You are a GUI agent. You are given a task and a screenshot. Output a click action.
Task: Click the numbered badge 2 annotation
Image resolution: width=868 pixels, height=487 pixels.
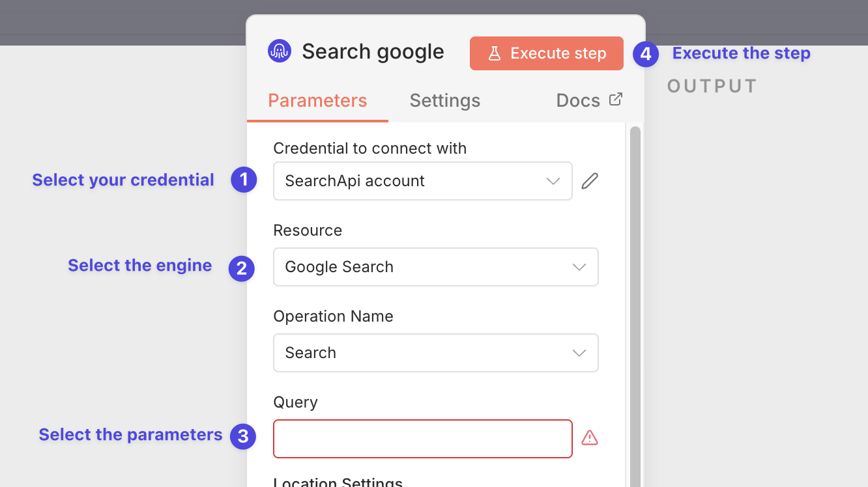(241, 268)
